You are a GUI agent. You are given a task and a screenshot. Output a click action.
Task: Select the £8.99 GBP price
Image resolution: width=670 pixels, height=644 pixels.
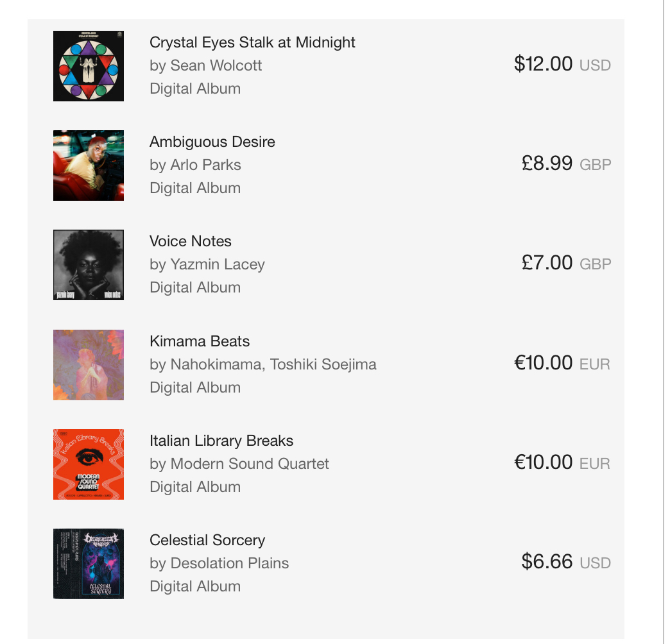[565, 164]
